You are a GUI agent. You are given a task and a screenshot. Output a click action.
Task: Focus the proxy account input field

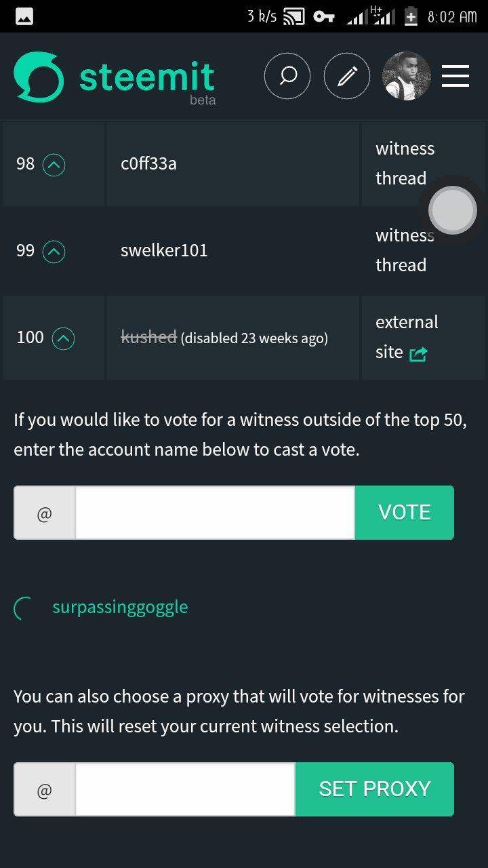185,789
